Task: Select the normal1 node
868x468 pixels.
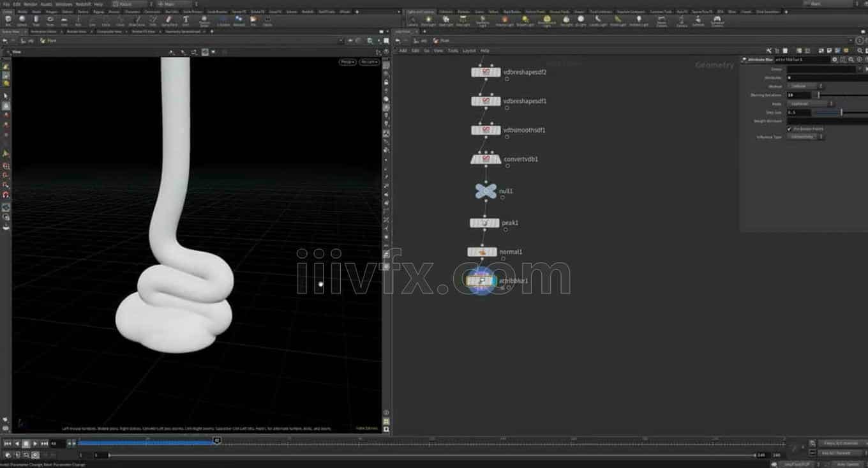Action: tap(482, 252)
